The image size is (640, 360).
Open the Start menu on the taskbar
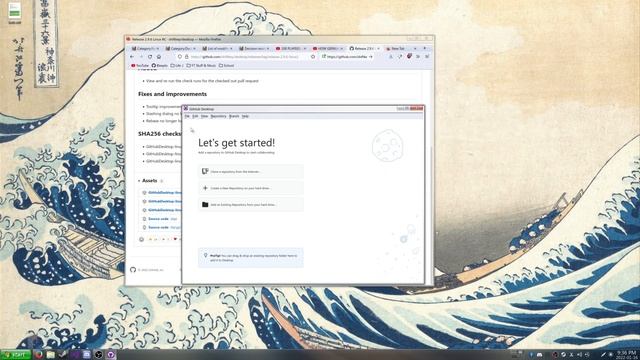pos(16,355)
